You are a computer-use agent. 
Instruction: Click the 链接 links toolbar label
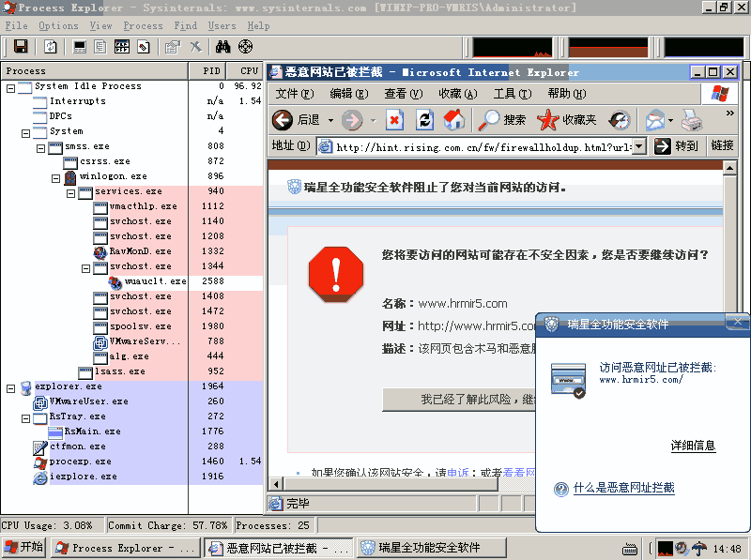click(x=722, y=145)
